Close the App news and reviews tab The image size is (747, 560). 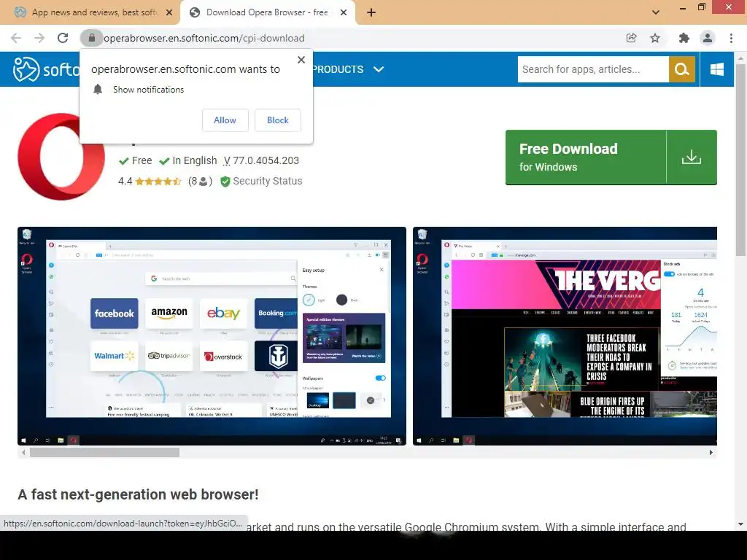pyautogui.click(x=169, y=12)
